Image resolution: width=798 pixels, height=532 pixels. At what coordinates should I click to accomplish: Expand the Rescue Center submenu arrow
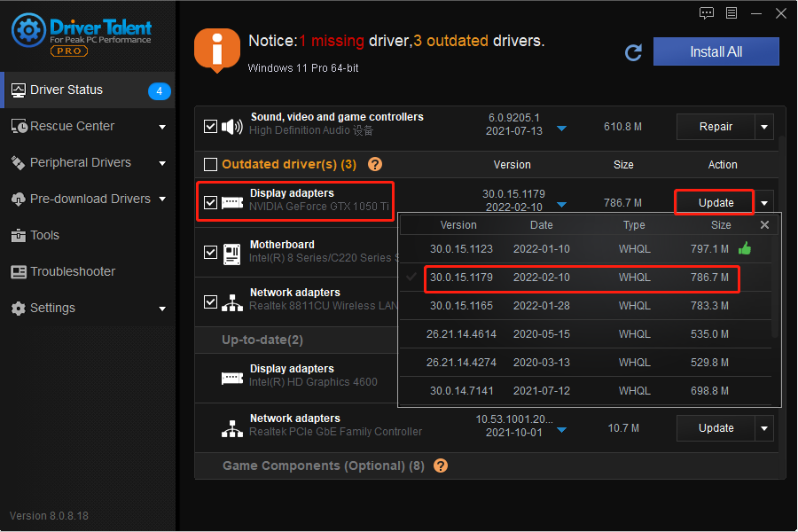pos(162,127)
